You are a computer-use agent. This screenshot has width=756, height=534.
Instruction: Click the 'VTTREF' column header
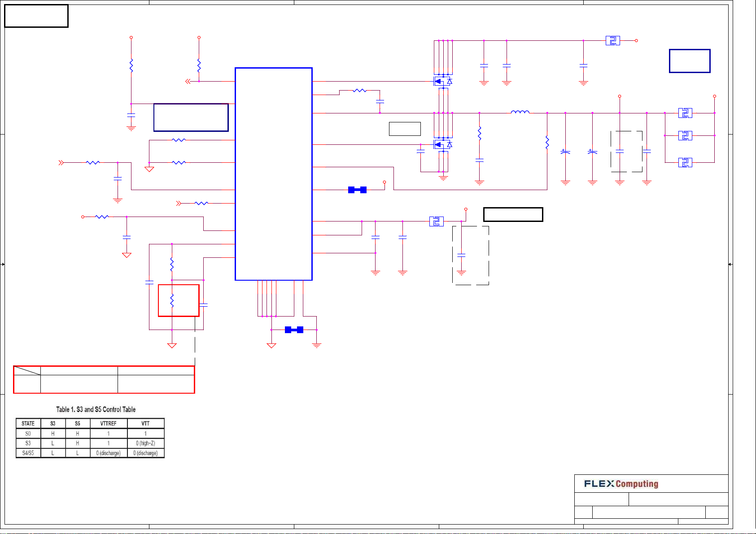pos(109,423)
